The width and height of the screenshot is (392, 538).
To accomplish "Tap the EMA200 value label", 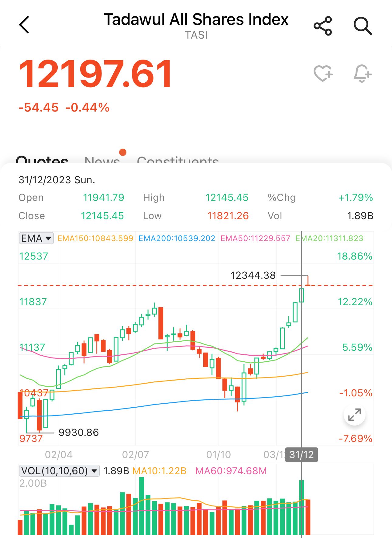I will [x=177, y=238].
